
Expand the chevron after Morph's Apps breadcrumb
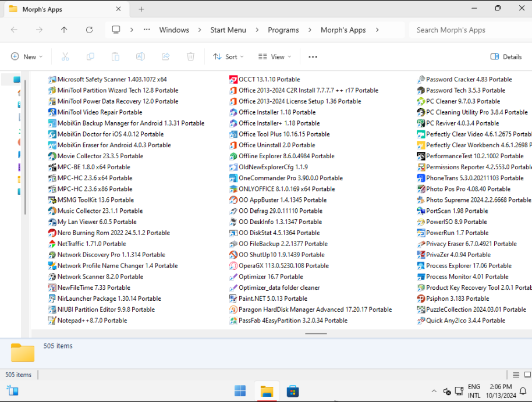pyautogui.click(x=377, y=30)
